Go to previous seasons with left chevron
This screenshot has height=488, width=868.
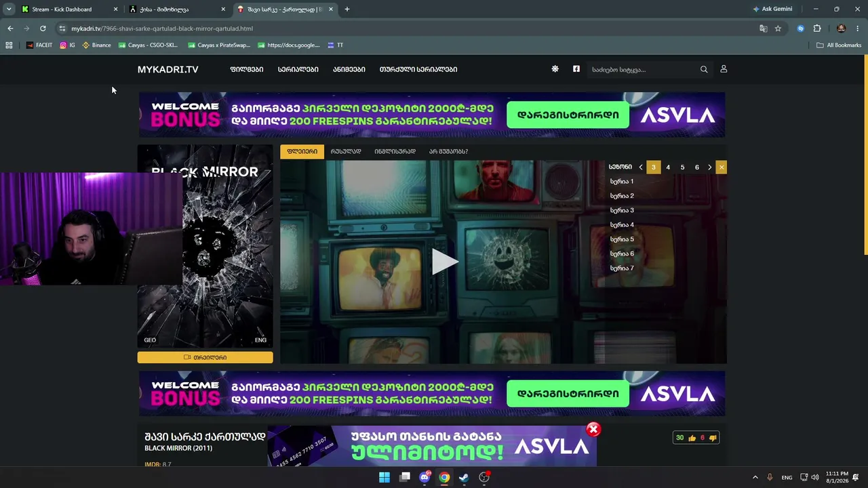click(641, 167)
